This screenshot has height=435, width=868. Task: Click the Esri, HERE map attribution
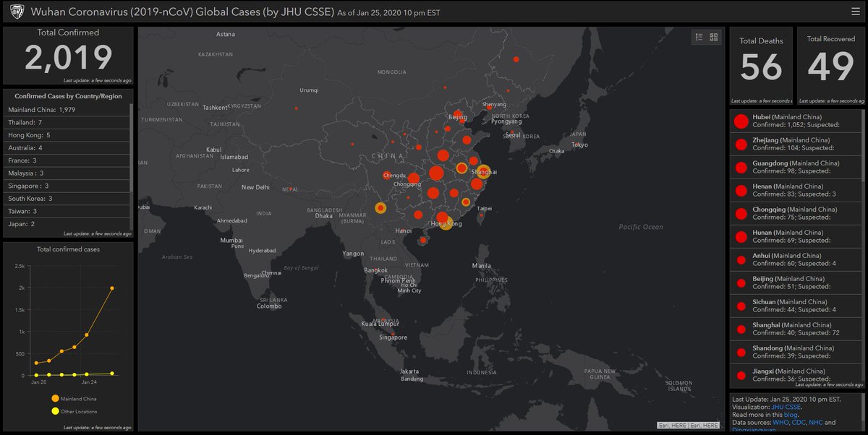688,425
